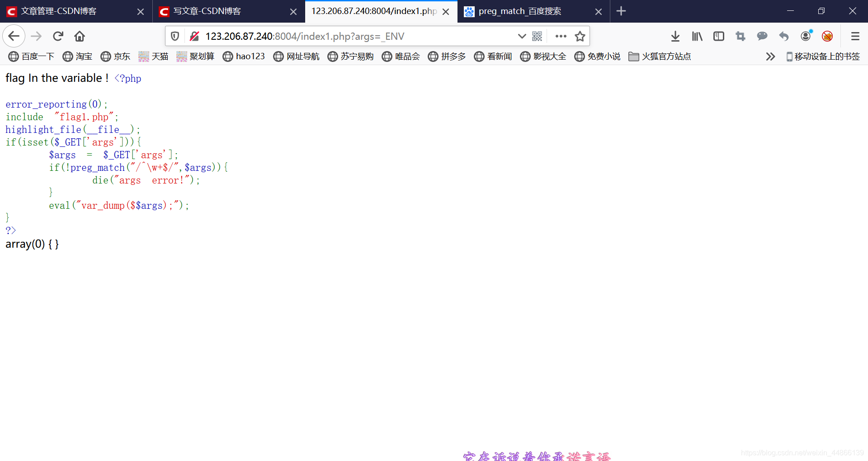
Task: Open 天猫 bookmark
Action: [x=154, y=56]
